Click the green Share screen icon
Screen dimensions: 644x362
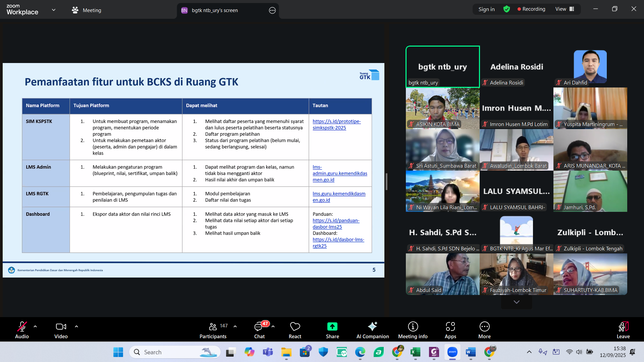(x=332, y=326)
